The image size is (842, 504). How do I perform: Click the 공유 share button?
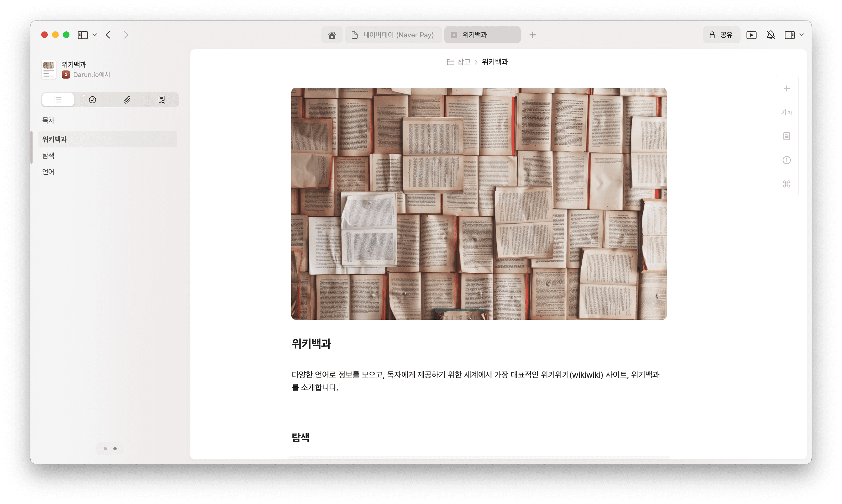pyautogui.click(x=721, y=35)
